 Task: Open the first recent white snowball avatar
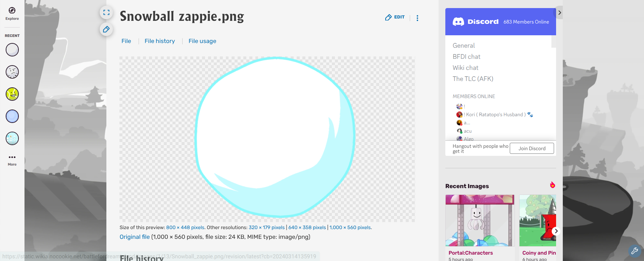[x=12, y=50]
